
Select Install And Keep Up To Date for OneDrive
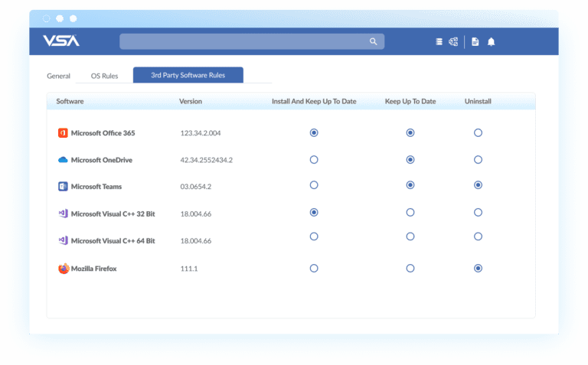pos(314,160)
